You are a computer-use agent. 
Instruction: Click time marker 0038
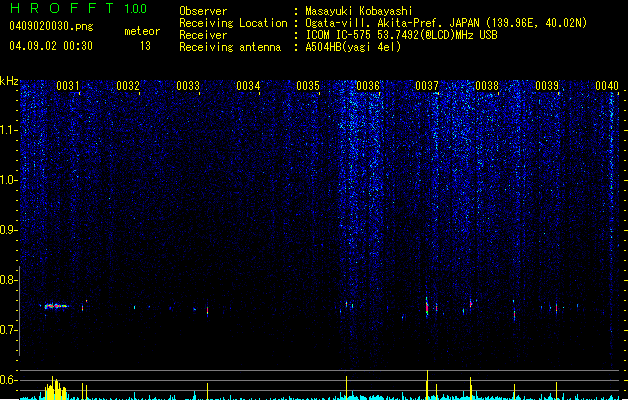pyautogui.click(x=487, y=86)
